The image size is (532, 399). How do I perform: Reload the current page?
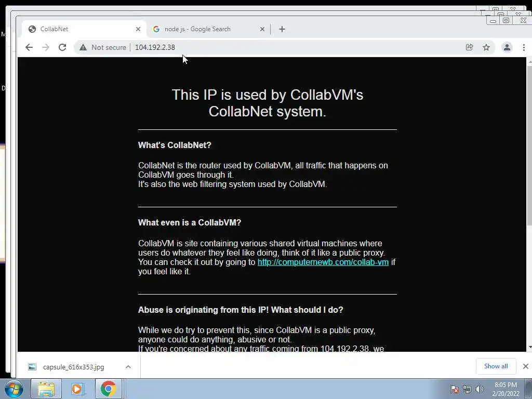(x=62, y=47)
